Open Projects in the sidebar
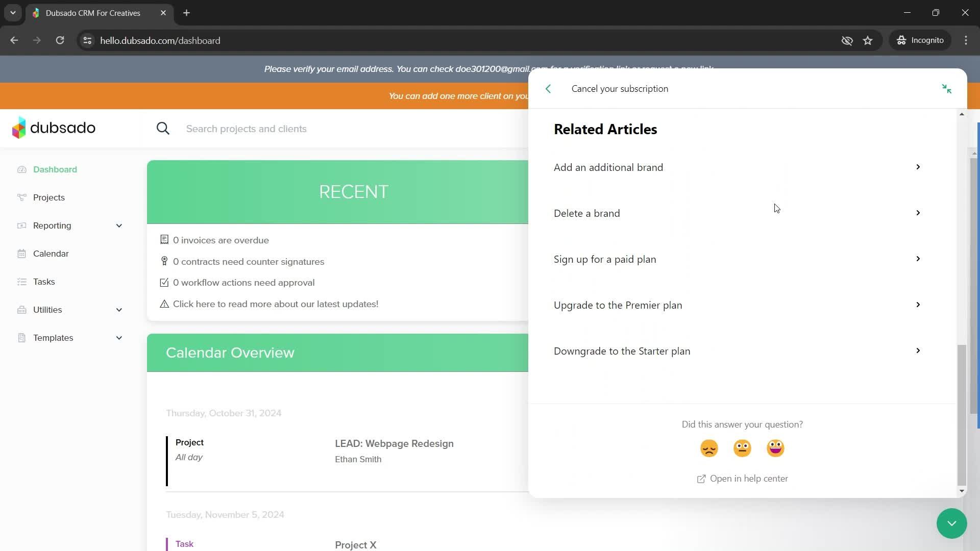 (x=49, y=197)
